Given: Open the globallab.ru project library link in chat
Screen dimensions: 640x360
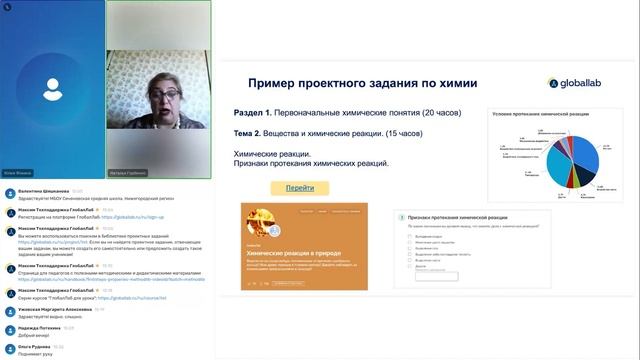Looking at the screenshot, I should (x=53, y=242).
